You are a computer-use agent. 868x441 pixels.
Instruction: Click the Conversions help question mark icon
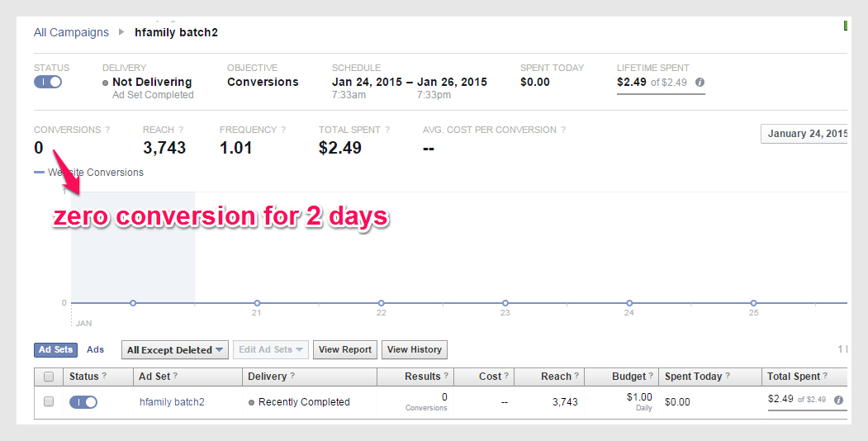coord(107,130)
